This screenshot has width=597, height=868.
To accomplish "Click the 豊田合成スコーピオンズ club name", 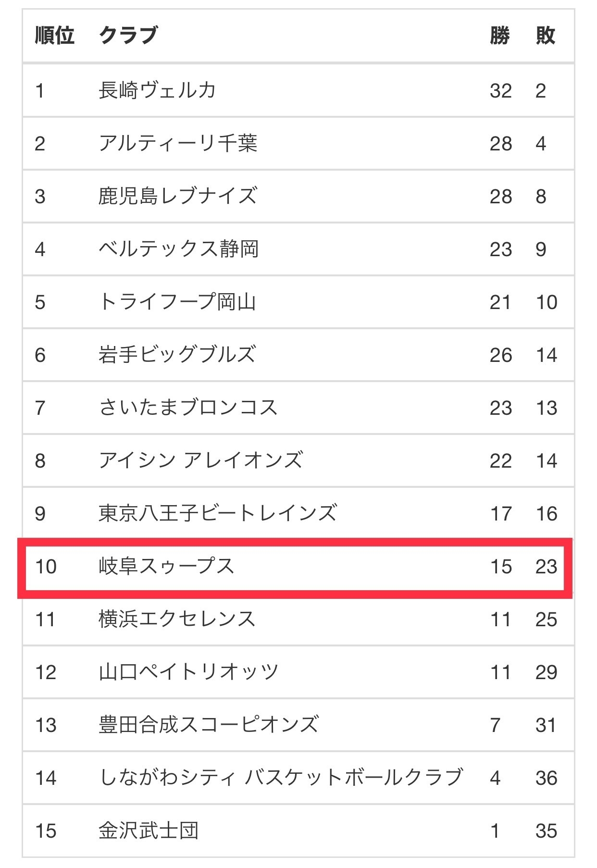I will coord(209,725).
